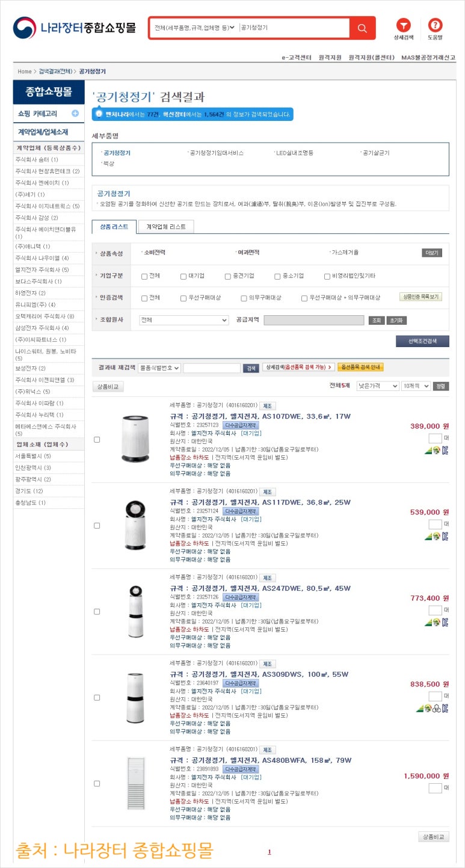Check the 대기업 checkbox
The width and height of the screenshot is (465, 868).
coord(183,277)
